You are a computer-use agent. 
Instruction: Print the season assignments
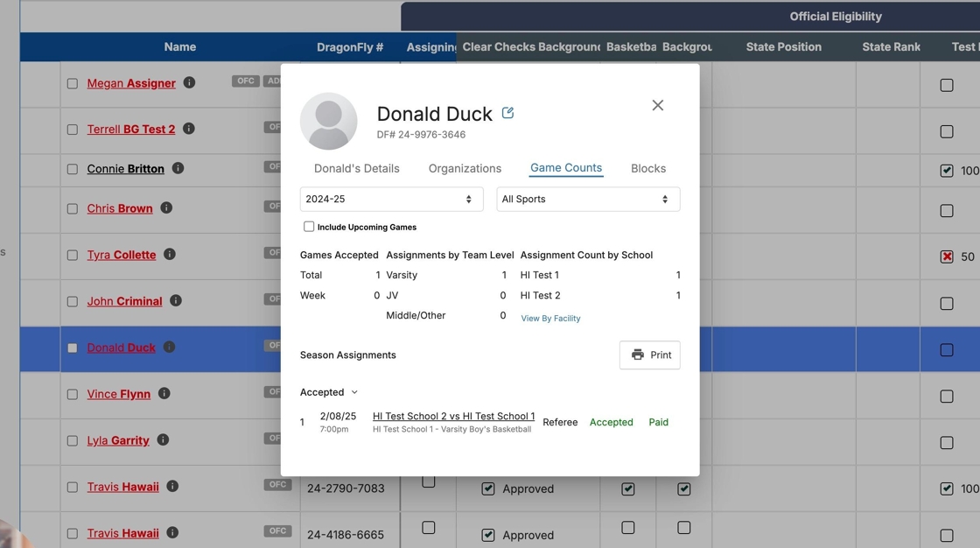(x=649, y=355)
